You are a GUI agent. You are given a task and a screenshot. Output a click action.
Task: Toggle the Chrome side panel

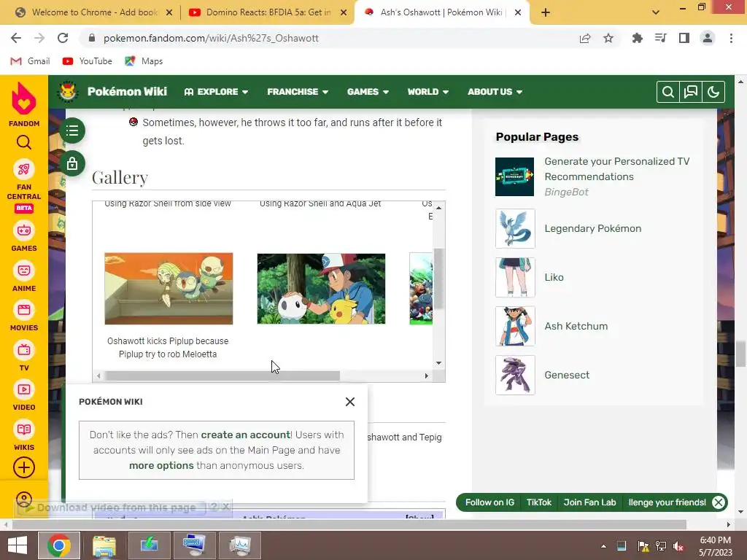click(x=684, y=38)
